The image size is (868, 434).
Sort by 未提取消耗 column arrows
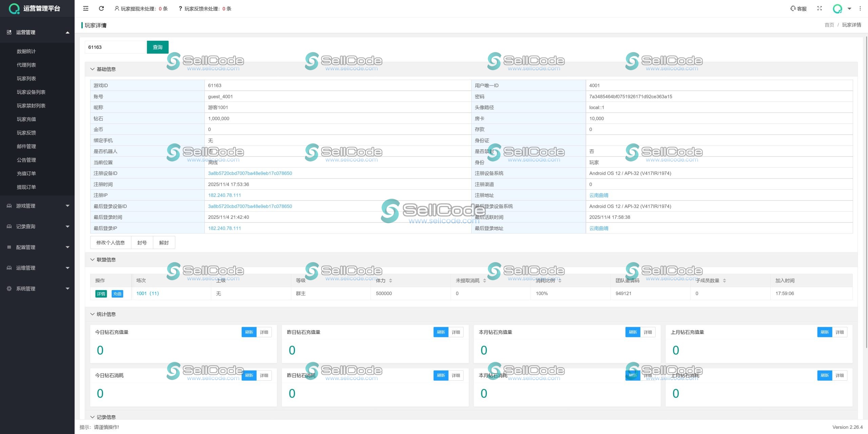click(485, 281)
